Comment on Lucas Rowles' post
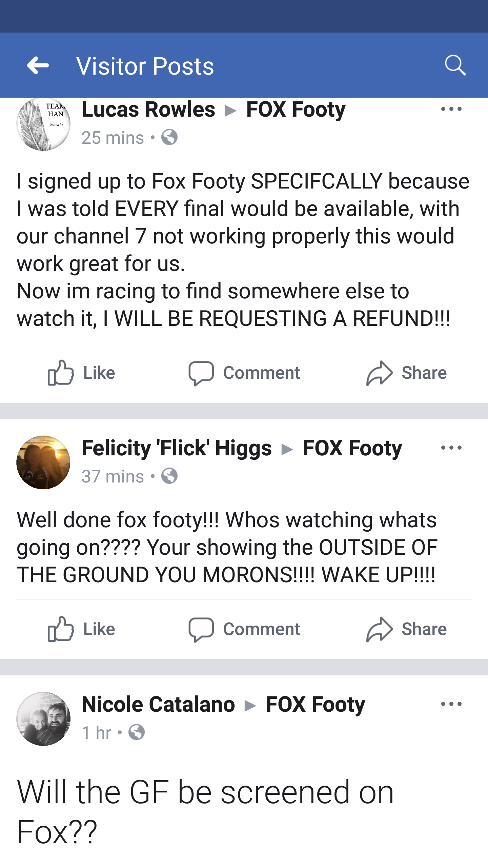This screenshot has height=868, width=488. pyautogui.click(x=244, y=373)
